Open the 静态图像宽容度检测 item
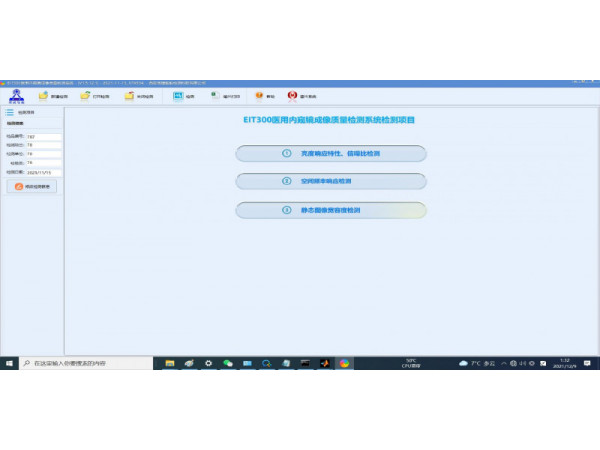 331,210
